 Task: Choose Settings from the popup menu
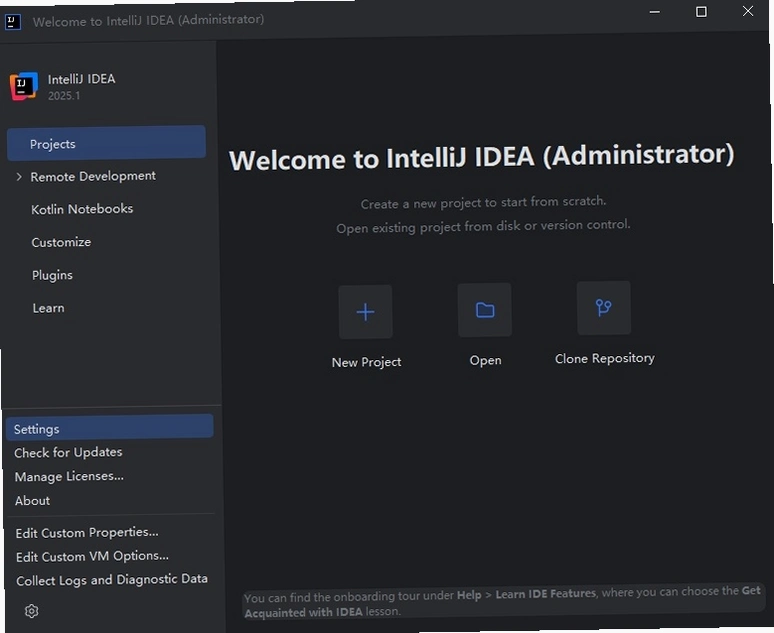(110, 428)
